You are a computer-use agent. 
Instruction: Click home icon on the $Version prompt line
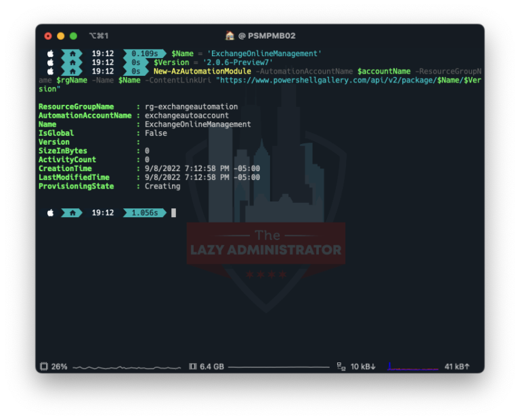click(72, 63)
